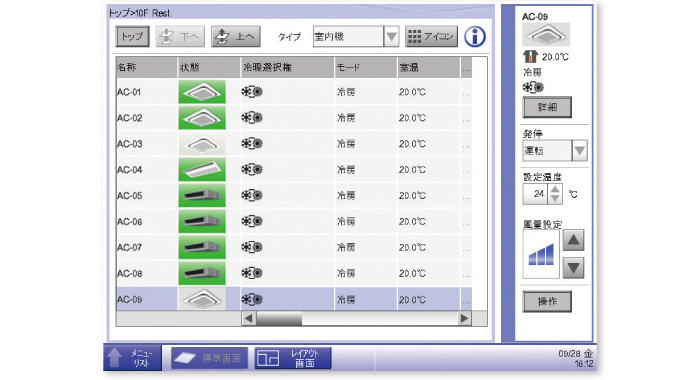Image resolution: width=690 pixels, height=380 pixels.
Task: Open the メニューリスト menu
Action: 132,358
